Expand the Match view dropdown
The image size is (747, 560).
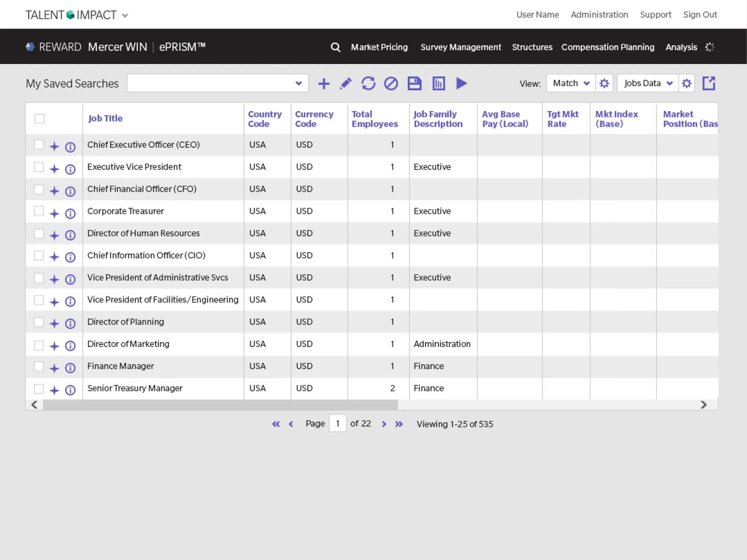[571, 83]
